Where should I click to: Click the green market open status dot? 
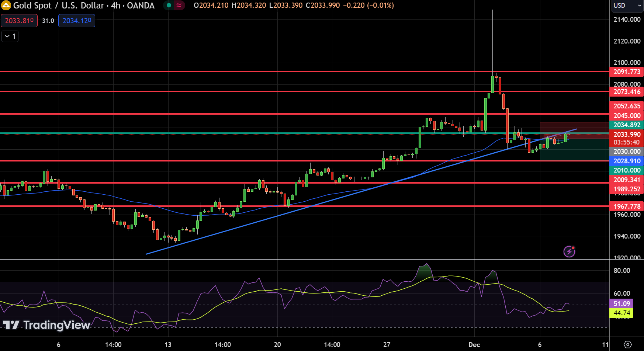pyautogui.click(x=169, y=6)
